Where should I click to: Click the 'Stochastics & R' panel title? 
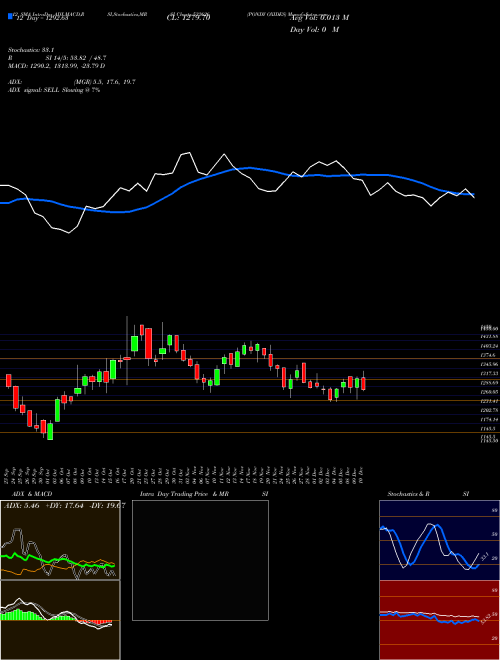coord(408,494)
